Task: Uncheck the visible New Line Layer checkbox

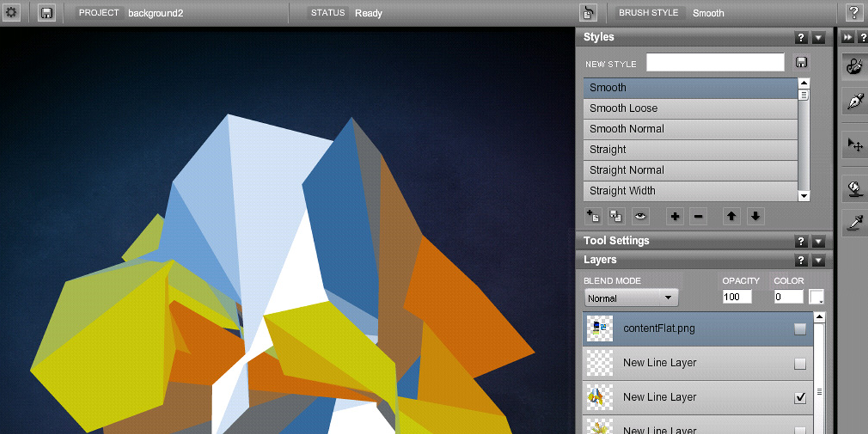Action: [800, 397]
